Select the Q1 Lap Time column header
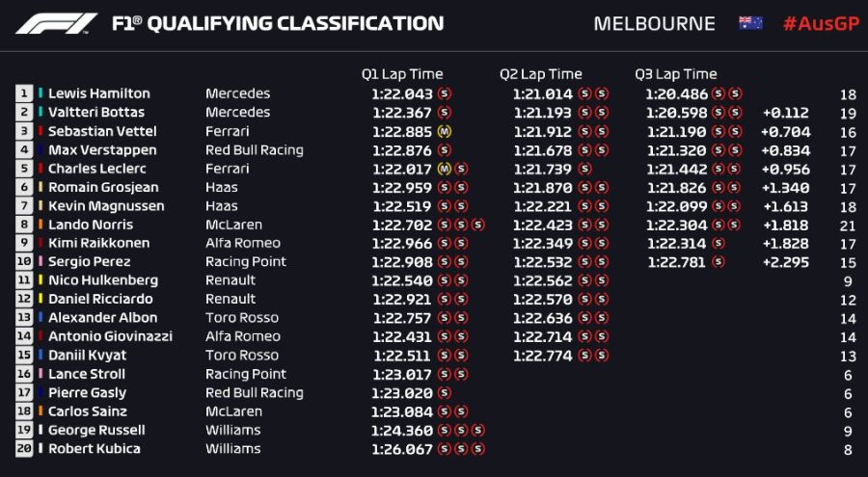 (x=402, y=74)
